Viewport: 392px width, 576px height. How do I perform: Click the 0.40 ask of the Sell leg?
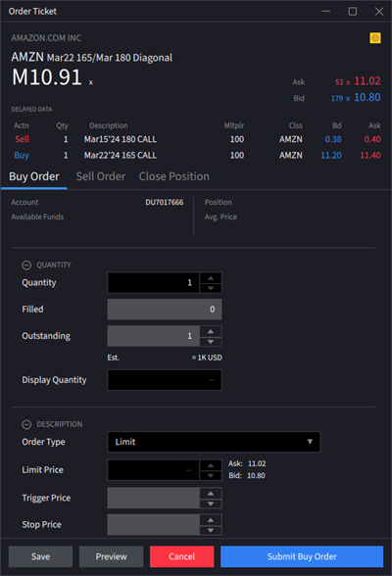[x=372, y=139]
